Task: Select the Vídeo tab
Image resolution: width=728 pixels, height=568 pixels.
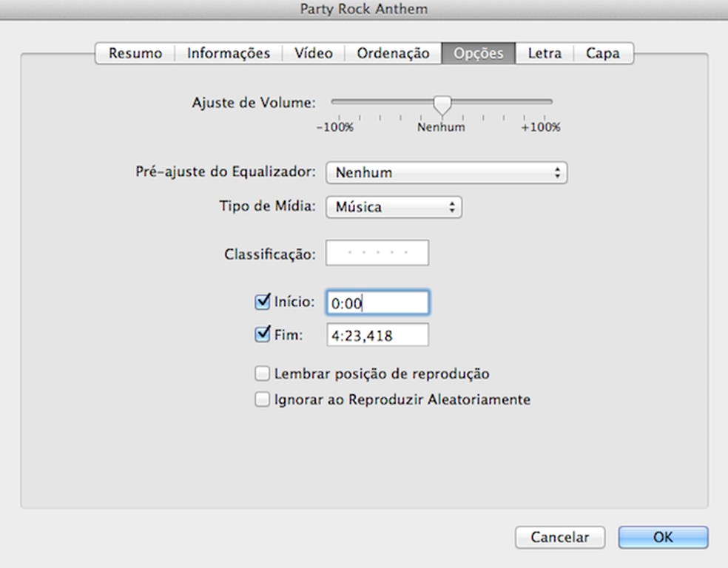Action: 314,53
